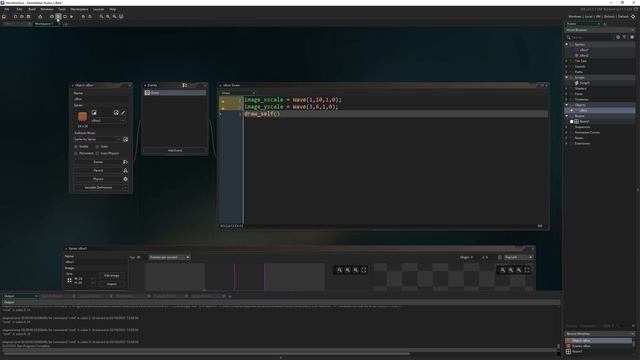
Task: Click the asset browser search field
Action: point(590,37)
